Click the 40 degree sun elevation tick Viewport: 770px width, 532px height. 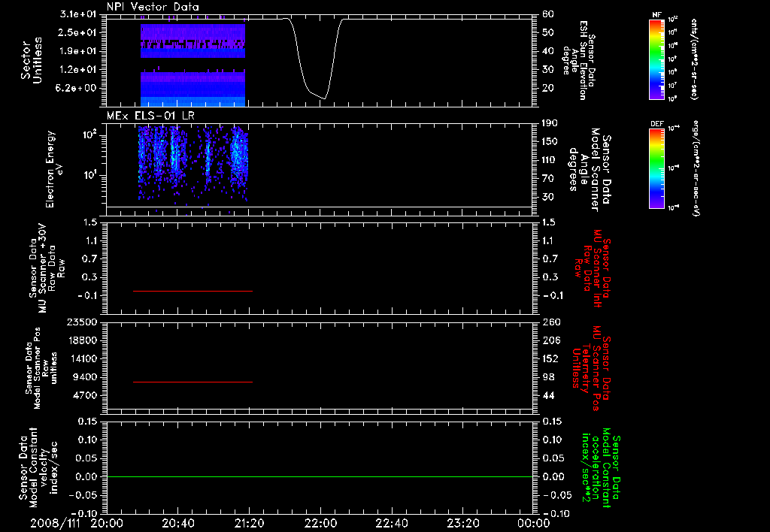[x=548, y=51]
